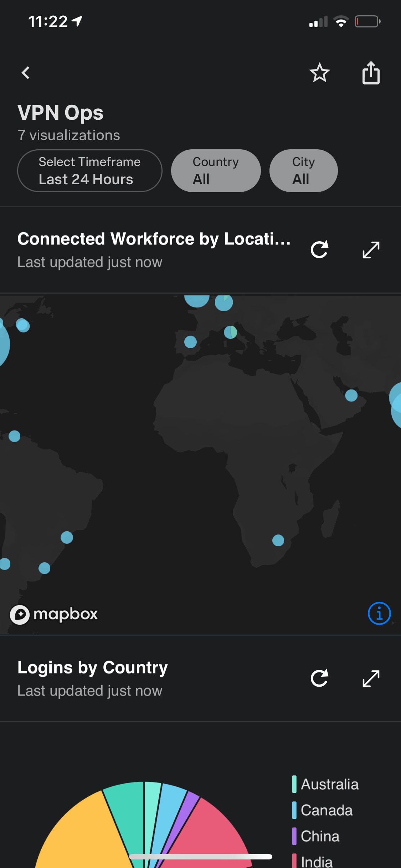Select the map bubble over Spain
The height and width of the screenshot is (868, 401).
[x=190, y=342]
